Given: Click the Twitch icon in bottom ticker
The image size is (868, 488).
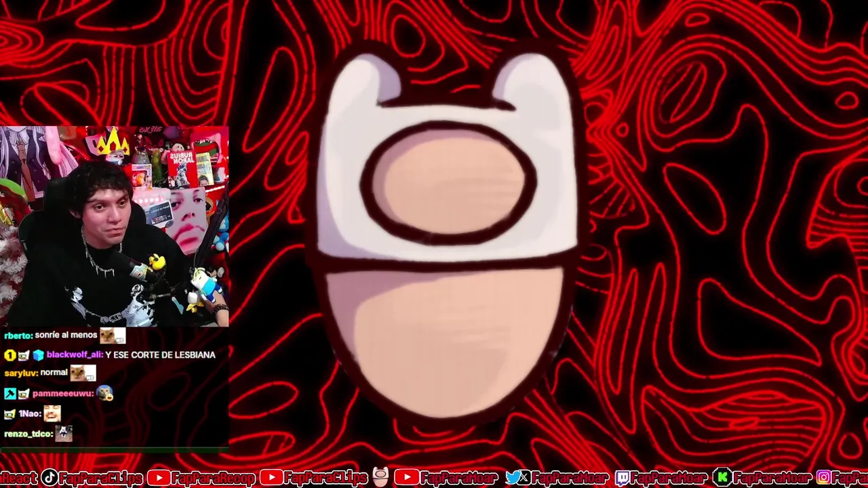Looking at the screenshot, I should (623, 478).
